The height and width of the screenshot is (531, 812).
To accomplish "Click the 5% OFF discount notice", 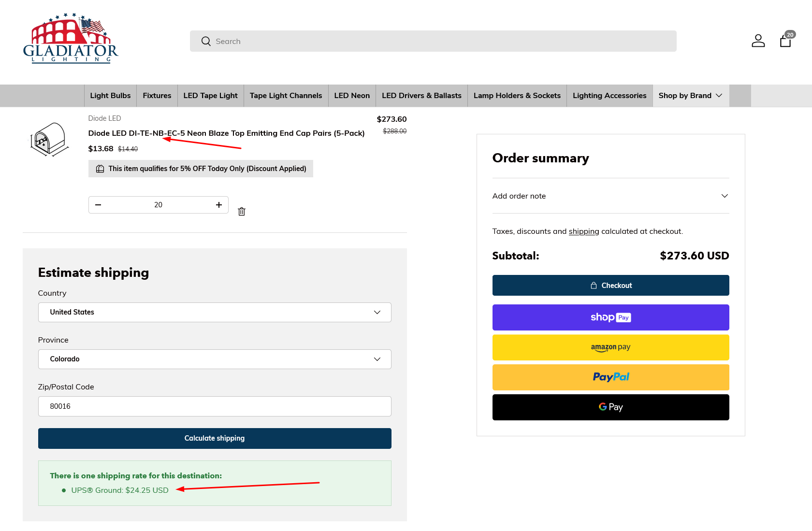I will pyautogui.click(x=201, y=169).
